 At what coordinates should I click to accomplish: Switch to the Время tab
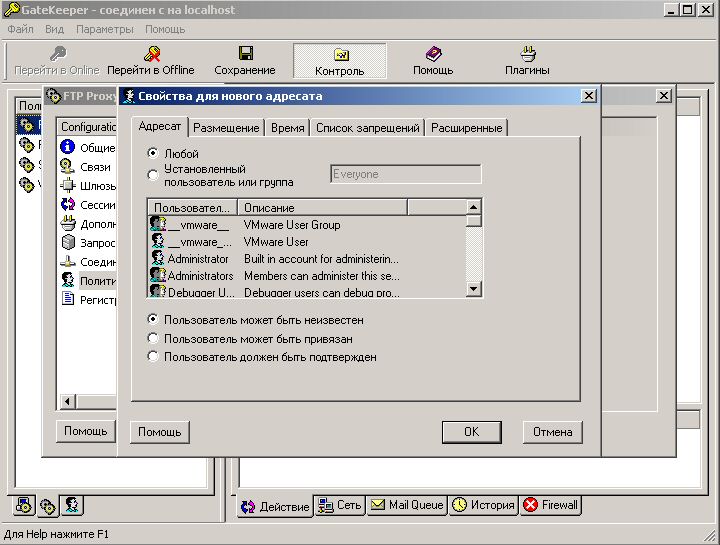pyautogui.click(x=287, y=128)
